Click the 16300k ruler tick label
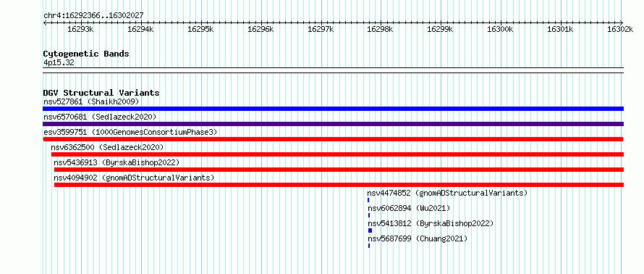The image size is (644, 274). point(500,30)
